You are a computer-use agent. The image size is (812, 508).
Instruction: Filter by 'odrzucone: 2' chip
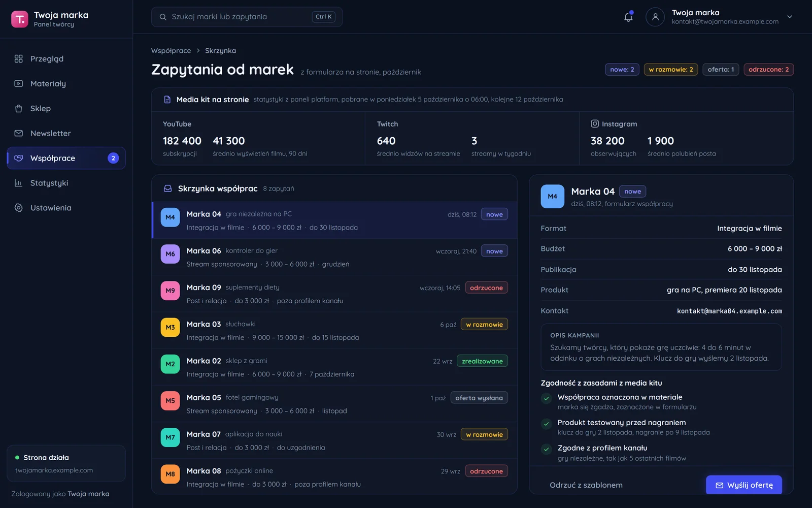click(768, 70)
